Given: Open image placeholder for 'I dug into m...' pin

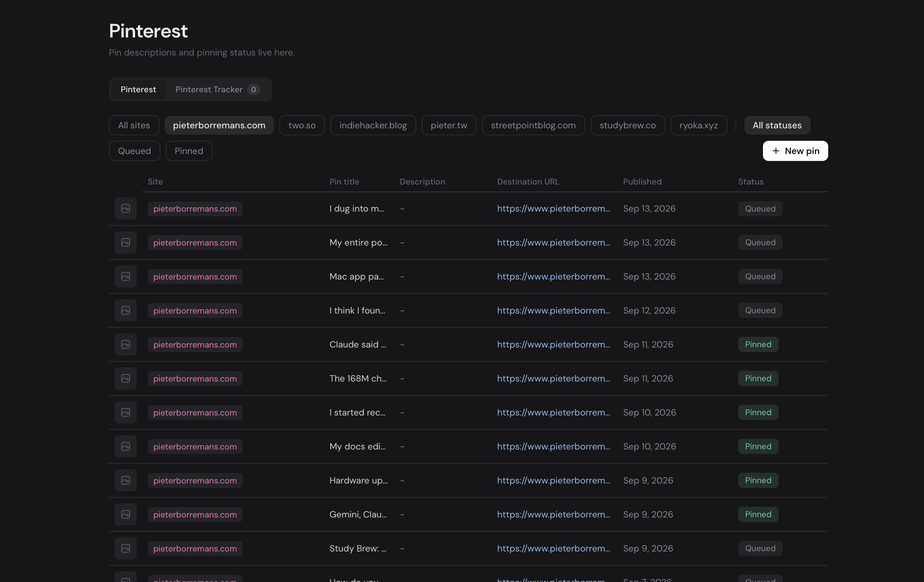Looking at the screenshot, I should tap(125, 208).
